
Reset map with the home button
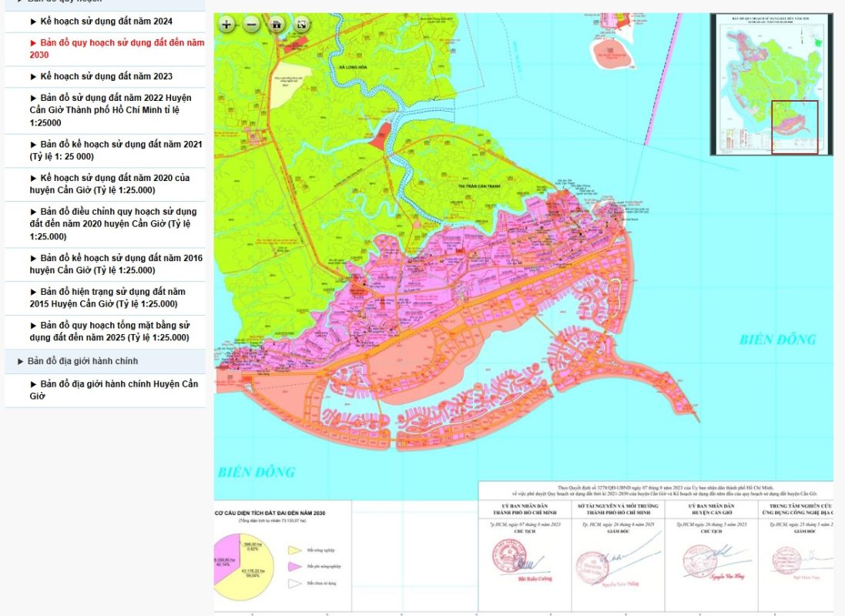tap(277, 24)
